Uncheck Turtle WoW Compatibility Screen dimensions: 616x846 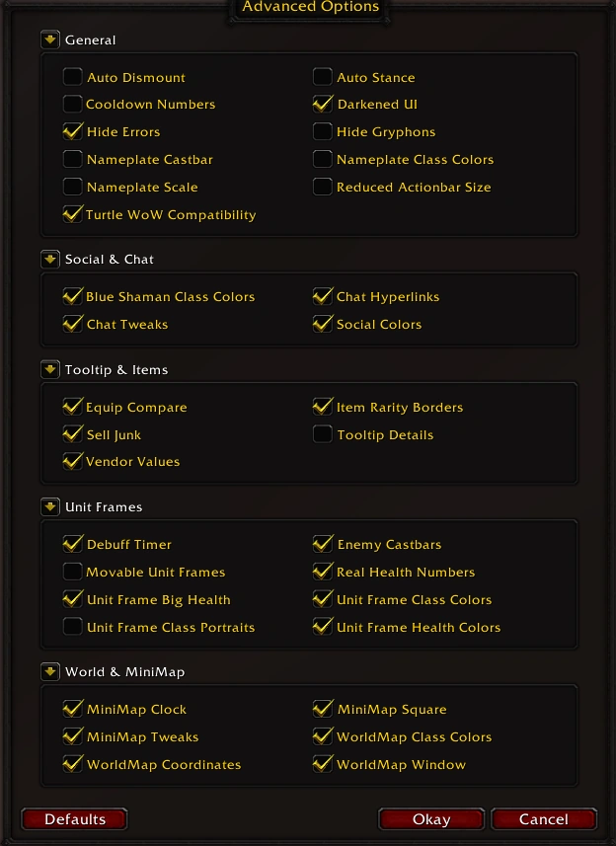coord(73,214)
